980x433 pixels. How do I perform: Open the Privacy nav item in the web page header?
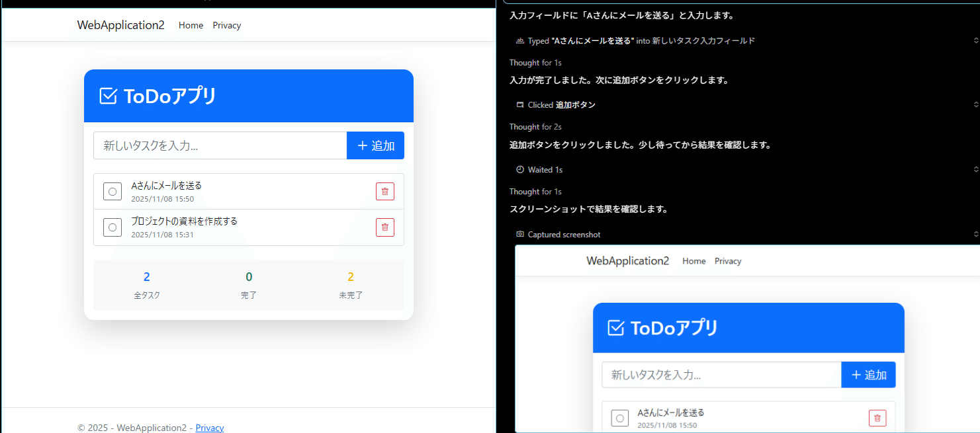pos(227,25)
